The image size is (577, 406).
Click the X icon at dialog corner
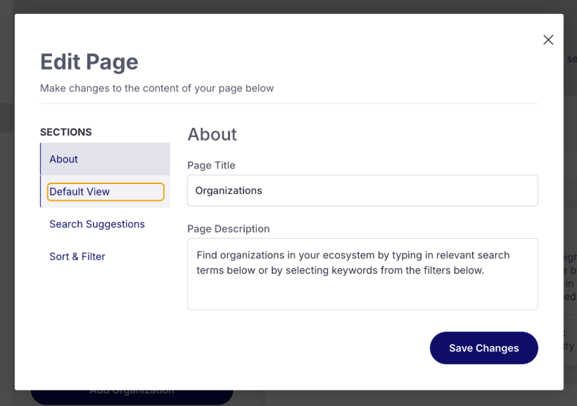click(x=548, y=40)
